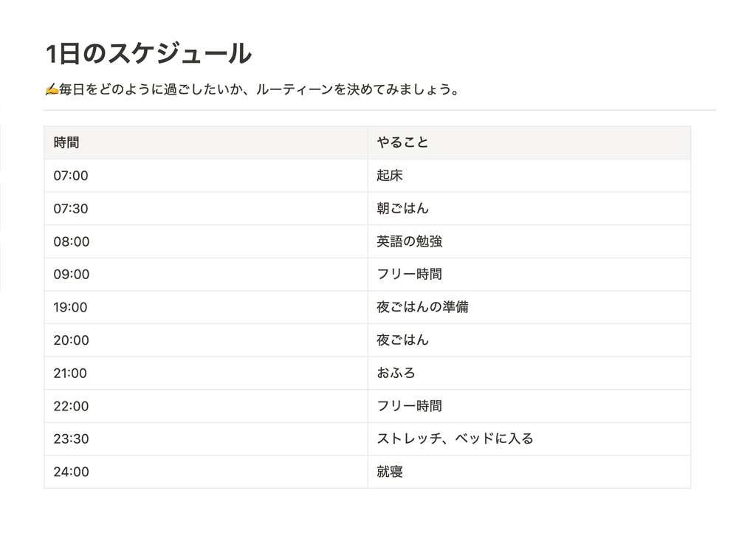Select the ストレッチ、ベッドに入る cell
The image size is (756, 533).
pyautogui.click(x=529, y=439)
